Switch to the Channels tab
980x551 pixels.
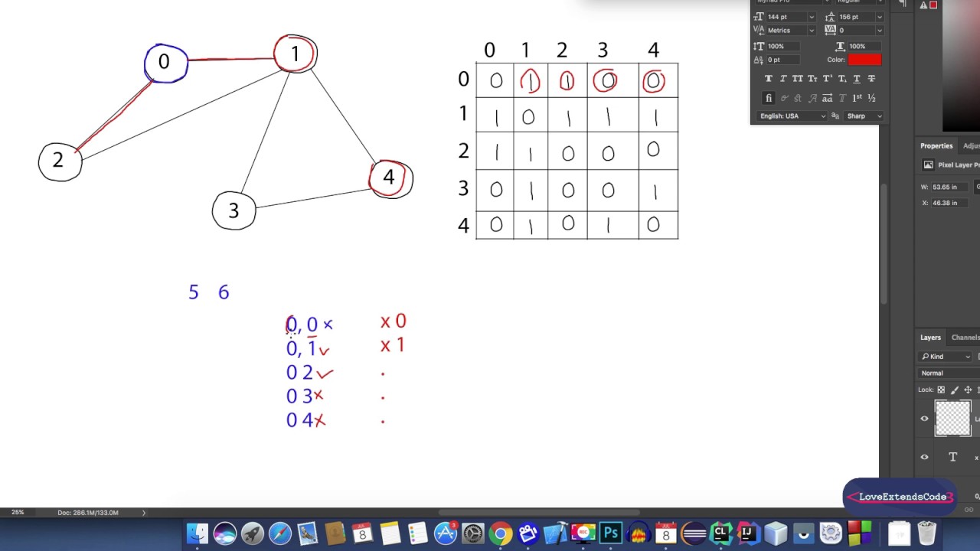pos(965,337)
